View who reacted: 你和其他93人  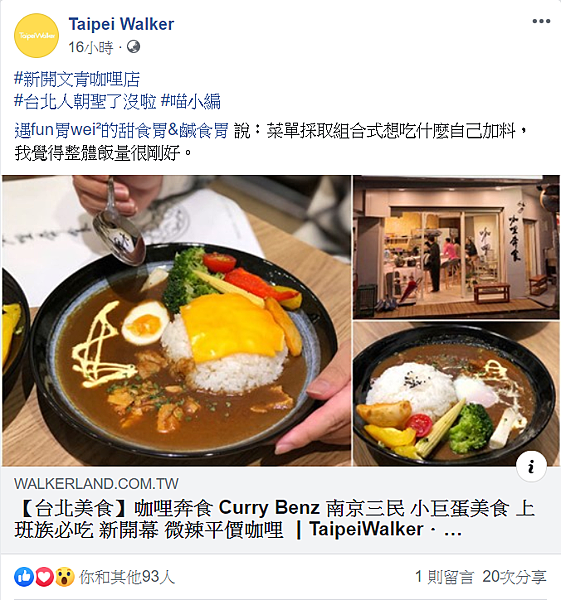coord(127,577)
